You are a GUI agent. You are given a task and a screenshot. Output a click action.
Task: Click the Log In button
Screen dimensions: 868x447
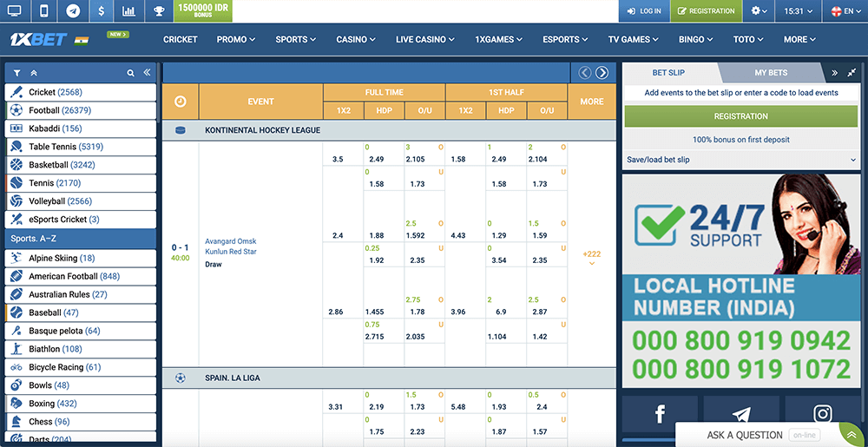click(x=643, y=11)
